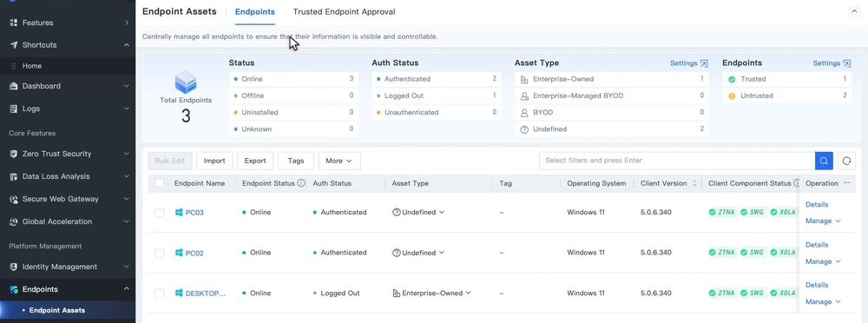The height and width of the screenshot is (323, 868).
Task: Open the Asset Type dropdown for PC02
Action: [x=418, y=253]
